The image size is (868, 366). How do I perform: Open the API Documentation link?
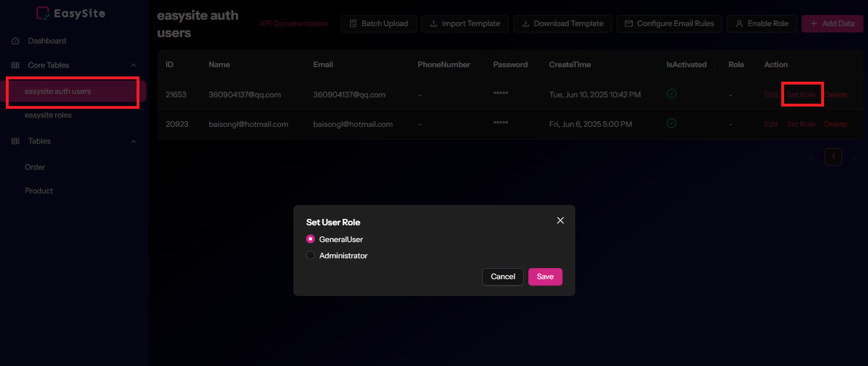(x=293, y=24)
